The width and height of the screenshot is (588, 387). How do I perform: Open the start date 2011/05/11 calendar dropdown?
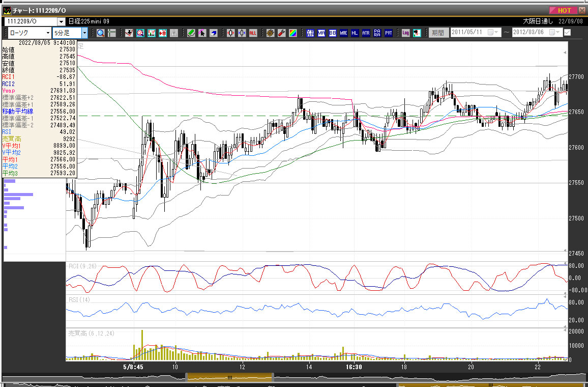click(493, 32)
